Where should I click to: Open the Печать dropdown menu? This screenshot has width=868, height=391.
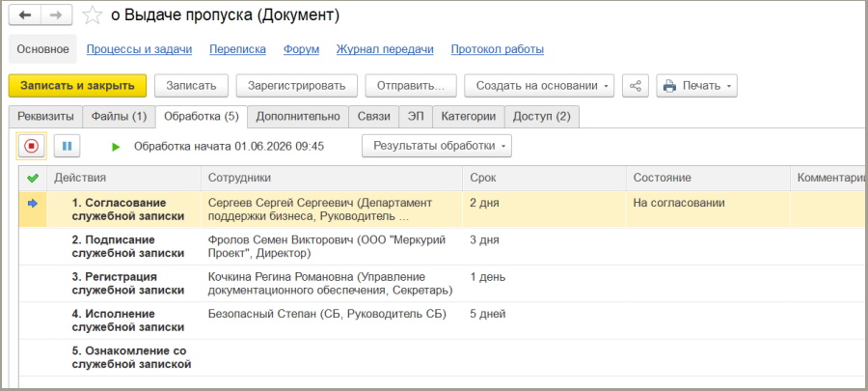pyautogui.click(x=697, y=86)
